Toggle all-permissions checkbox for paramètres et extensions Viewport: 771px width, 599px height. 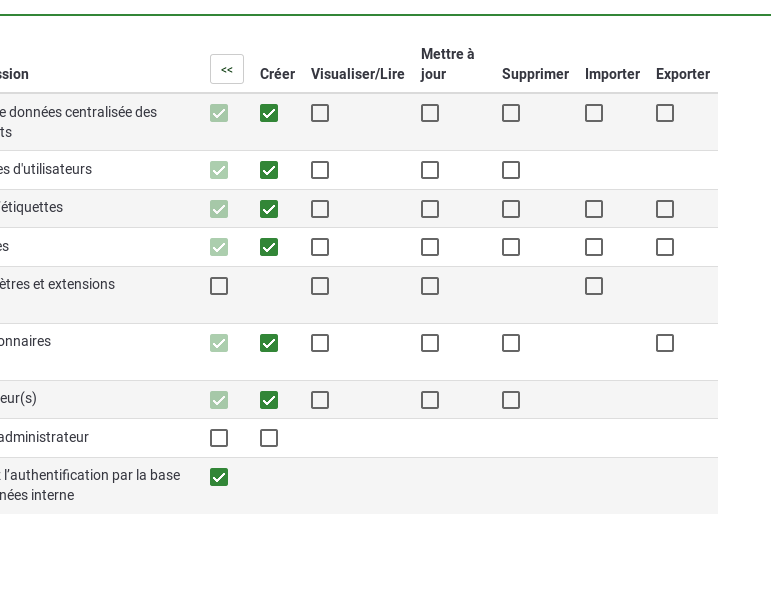[219, 286]
